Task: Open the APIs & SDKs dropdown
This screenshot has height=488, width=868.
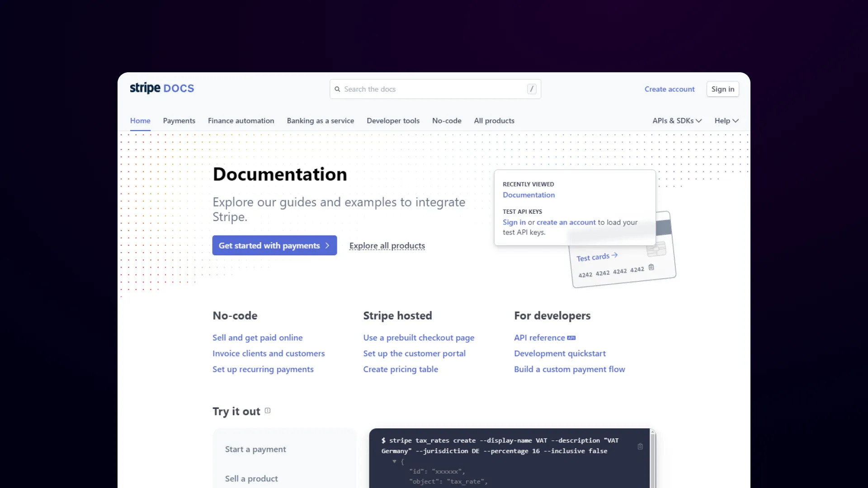Action: pyautogui.click(x=677, y=121)
